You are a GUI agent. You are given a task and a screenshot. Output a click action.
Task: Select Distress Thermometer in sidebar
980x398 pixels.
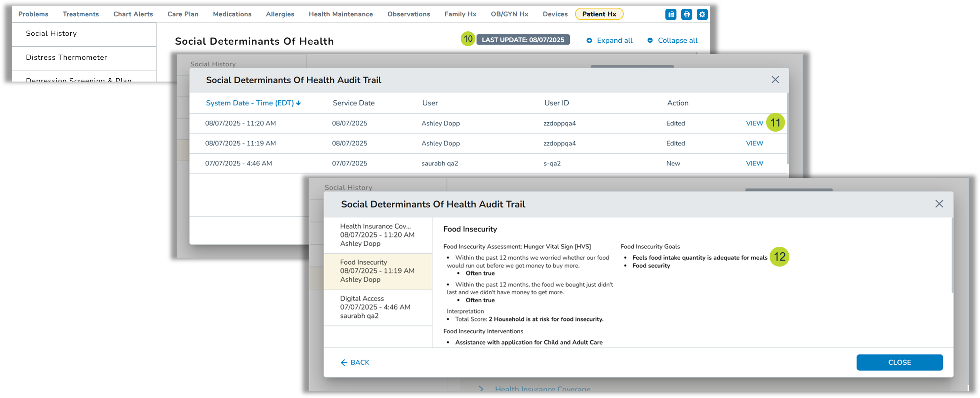coord(66,57)
